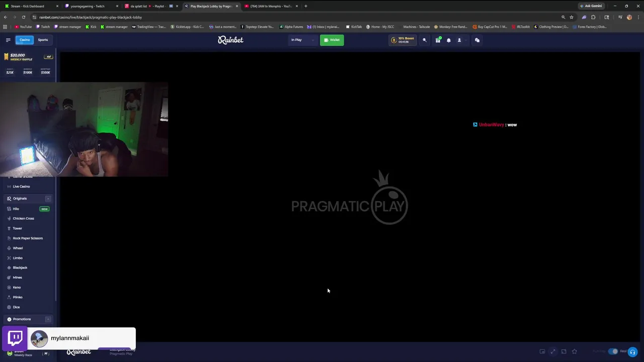The height and width of the screenshot is (362, 644).
Task: Open the green Wallet button
Action: tap(332, 40)
